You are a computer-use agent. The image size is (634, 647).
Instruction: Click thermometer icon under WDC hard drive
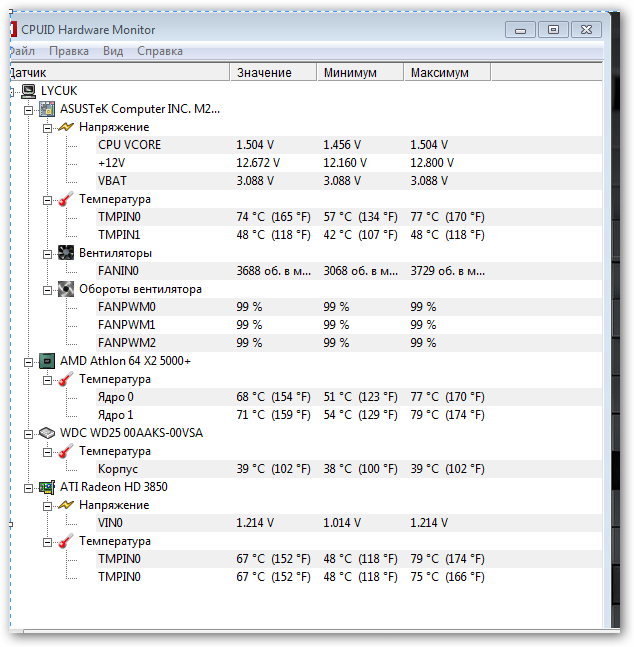coord(66,451)
